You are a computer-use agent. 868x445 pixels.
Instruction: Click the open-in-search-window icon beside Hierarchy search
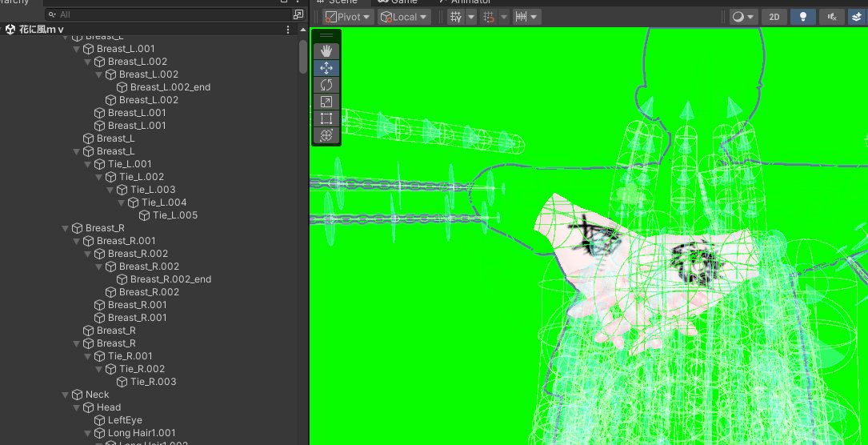[x=298, y=14]
